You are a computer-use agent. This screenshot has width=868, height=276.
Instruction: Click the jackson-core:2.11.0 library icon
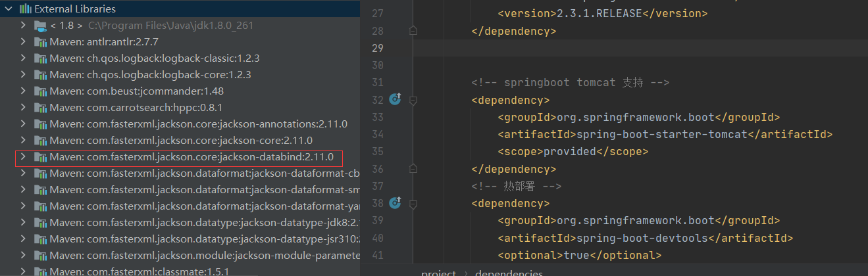pyautogui.click(x=40, y=141)
